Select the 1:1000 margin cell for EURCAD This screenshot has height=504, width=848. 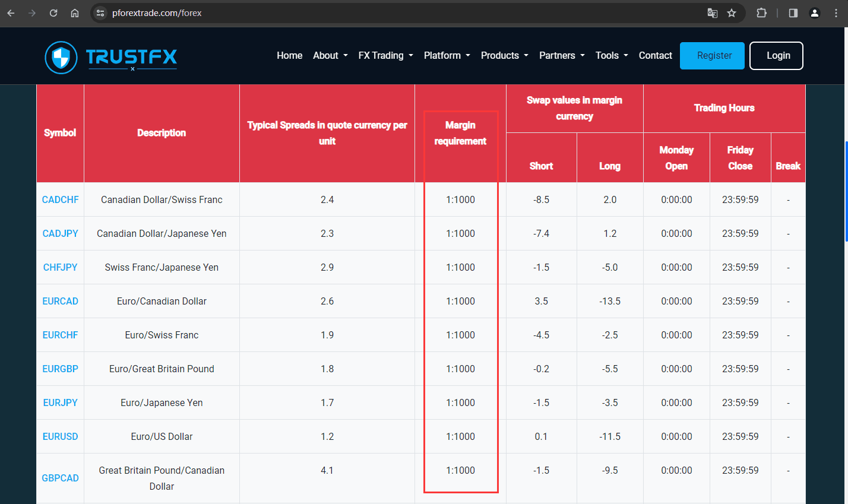460,301
